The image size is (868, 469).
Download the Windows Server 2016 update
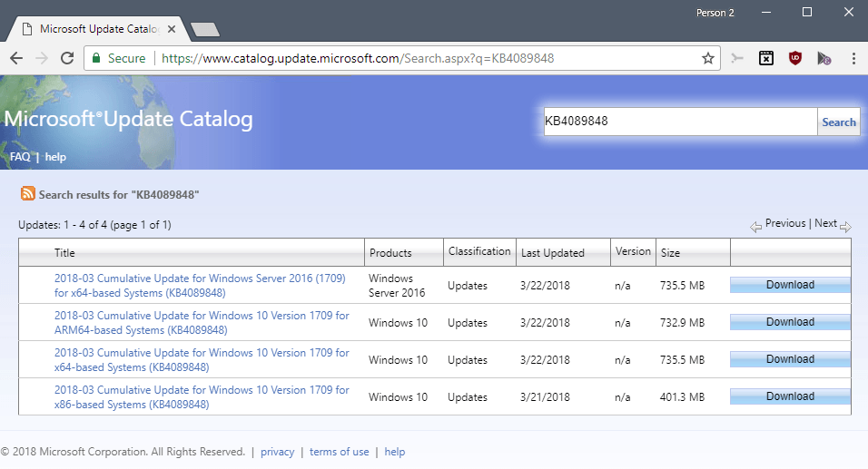coord(790,285)
